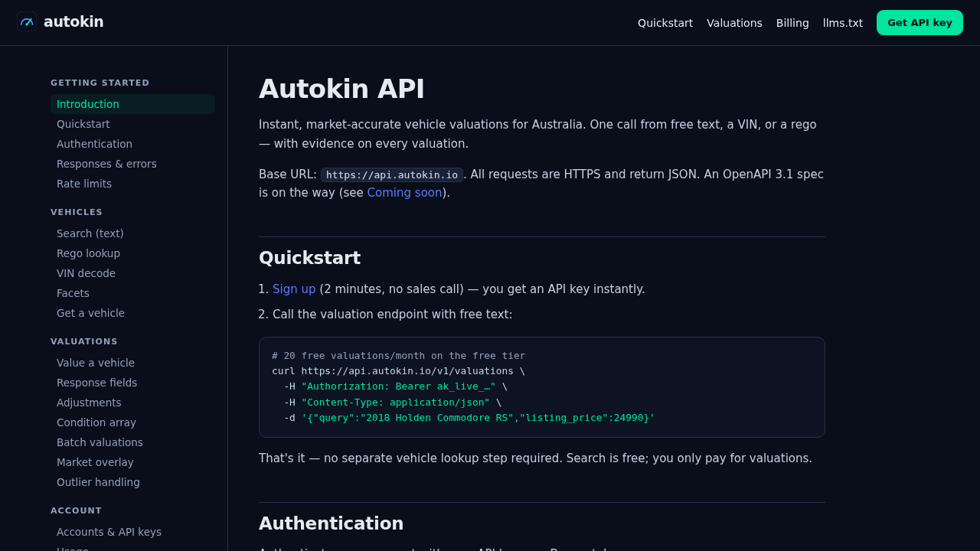Open Responses & errors in sidebar
This screenshot has width=980, height=551.
point(132,164)
